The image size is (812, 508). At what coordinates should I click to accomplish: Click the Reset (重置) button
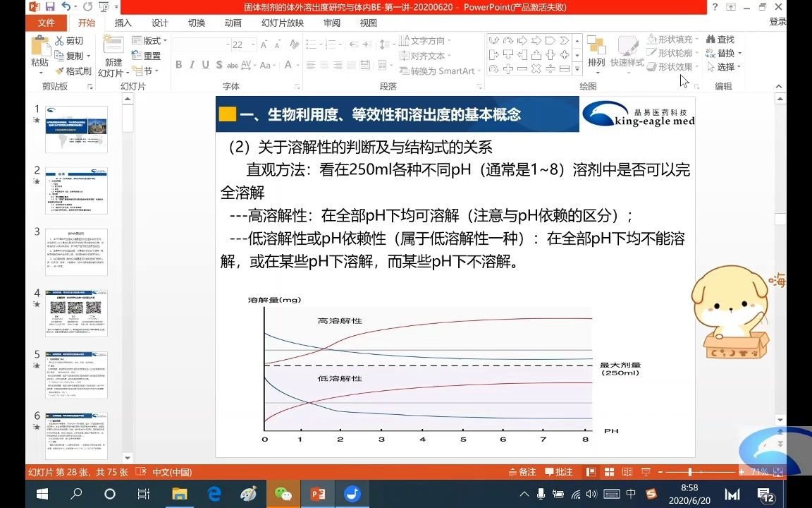(150, 54)
